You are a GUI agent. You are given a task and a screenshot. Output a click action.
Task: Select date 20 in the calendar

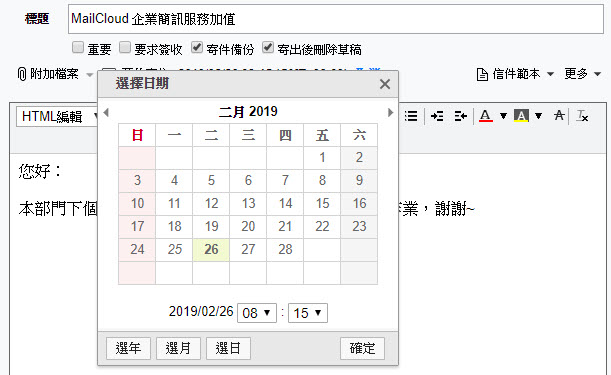(x=248, y=226)
